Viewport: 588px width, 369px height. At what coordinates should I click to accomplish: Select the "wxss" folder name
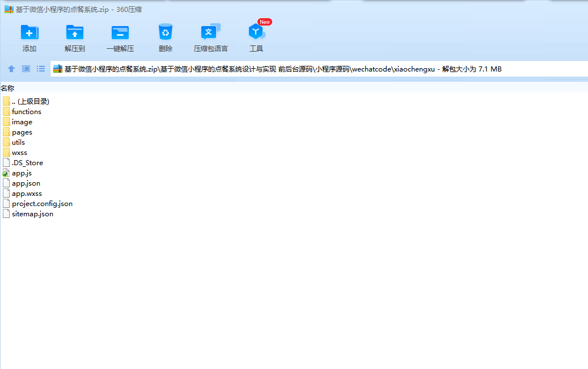click(x=19, y=153)
